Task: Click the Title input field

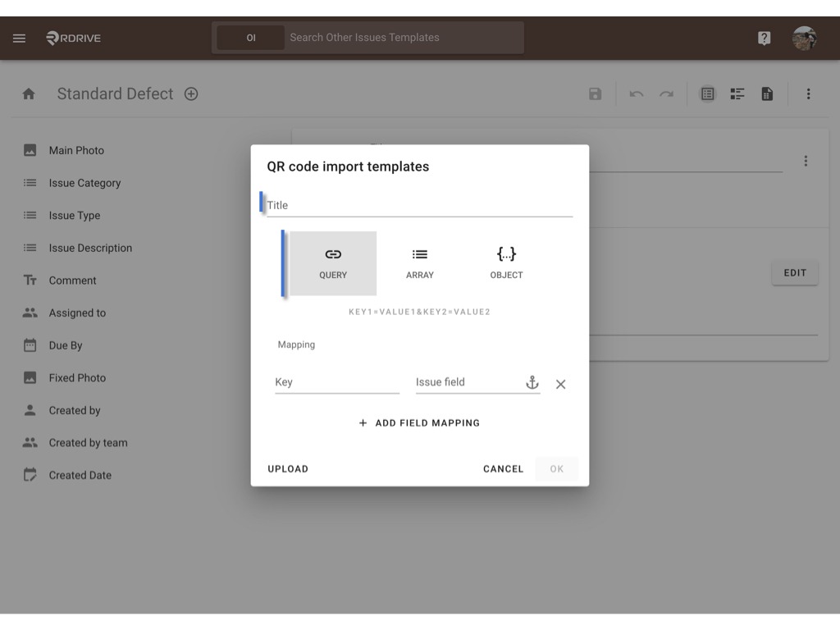Action: pos(420,205)
